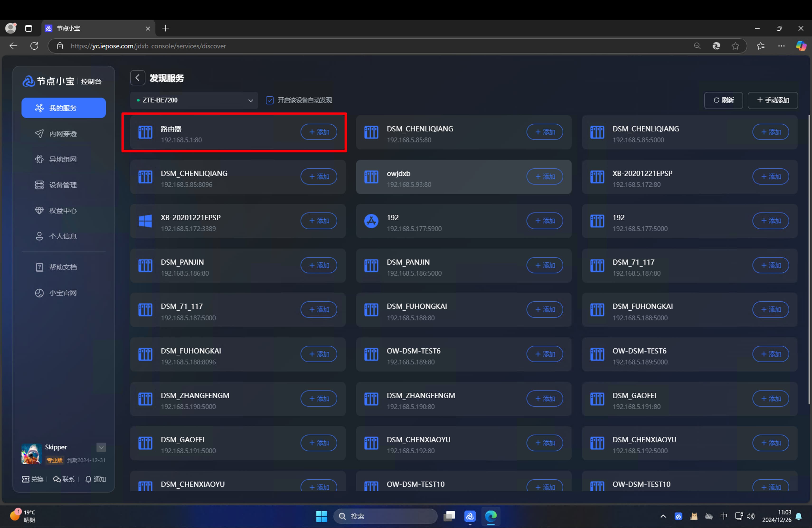Add this page to favorites star
The image size is (812, 528).
tap(735, 46)
